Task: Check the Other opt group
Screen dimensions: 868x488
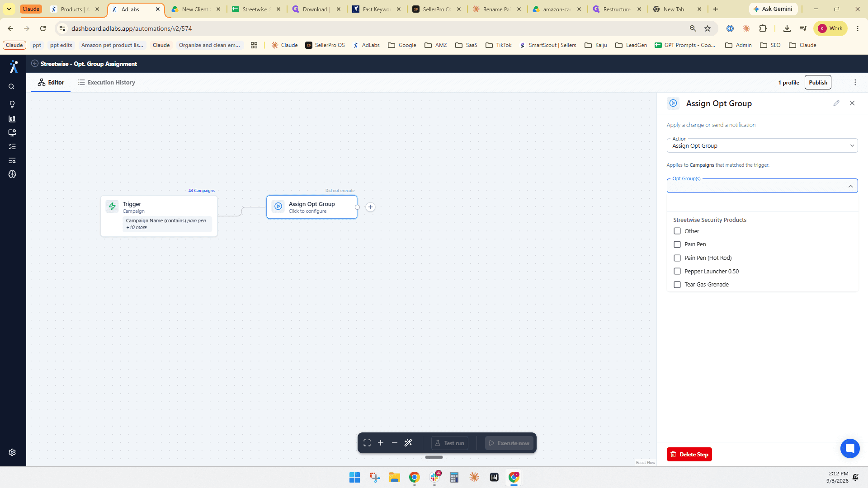Action: (x=677, y=231)
